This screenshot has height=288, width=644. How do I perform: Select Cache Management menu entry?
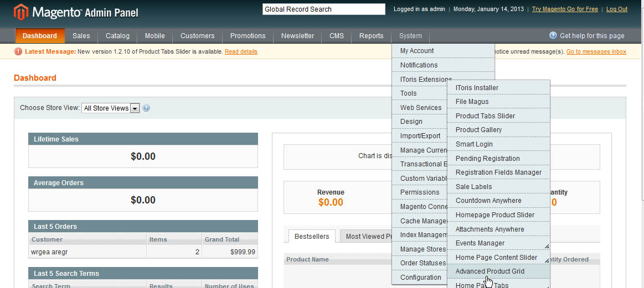click(x=419, y=221)
